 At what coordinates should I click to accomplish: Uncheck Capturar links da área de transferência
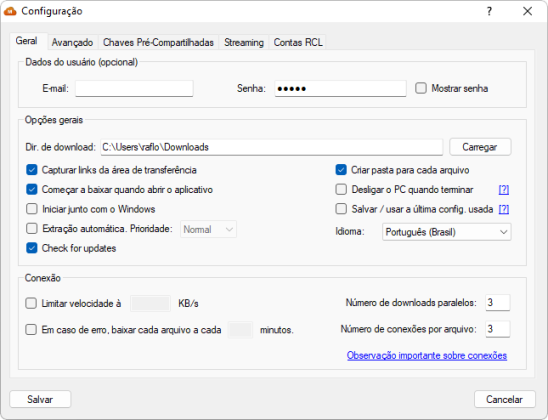pyautogui.click(x=32, y=170)
